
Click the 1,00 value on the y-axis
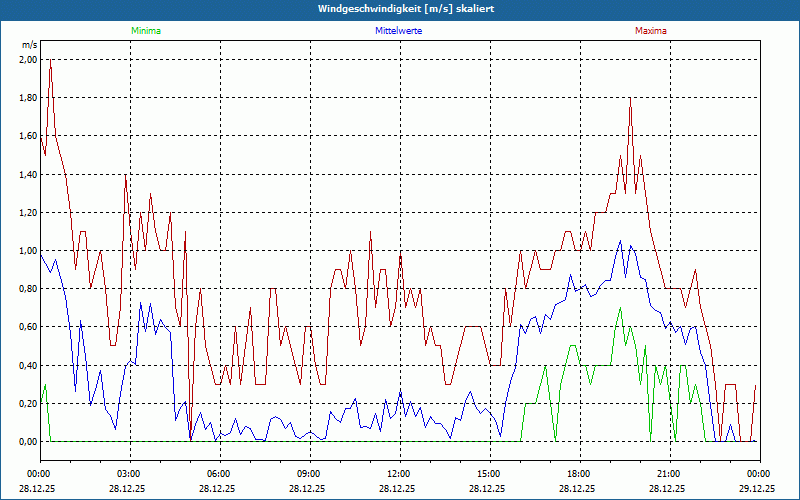pyautogui.click(x=28, y=251)
